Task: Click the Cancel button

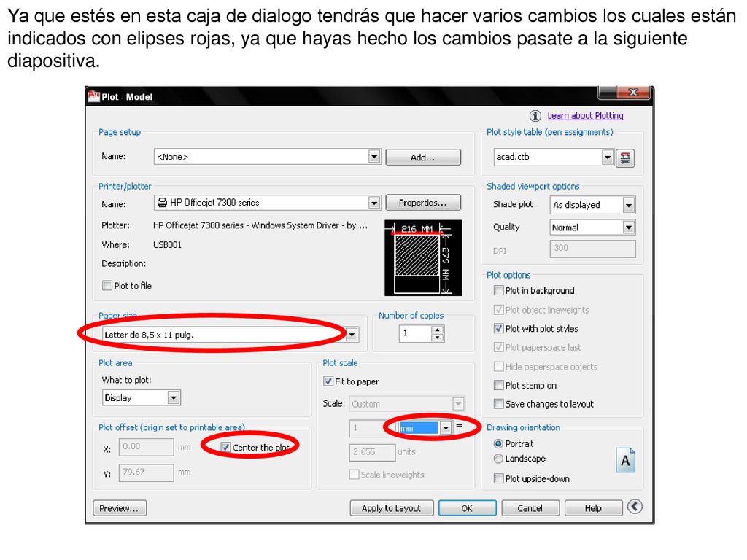Action: (530, 508)
